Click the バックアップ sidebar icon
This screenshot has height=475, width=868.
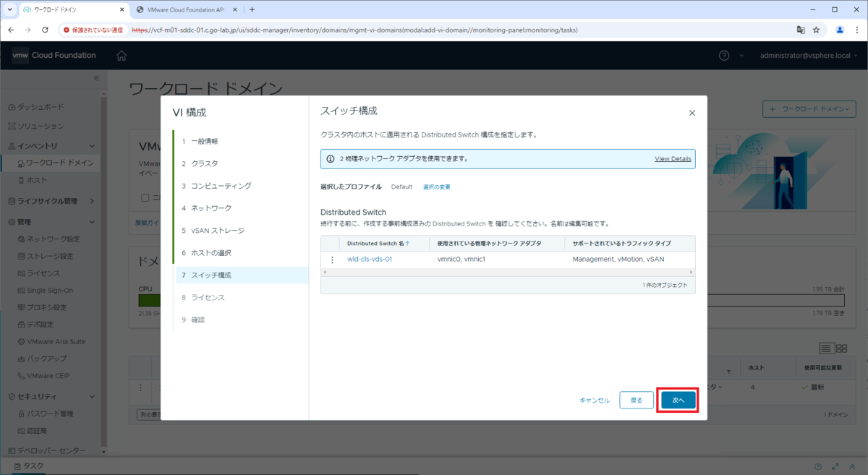coord(21,359)
